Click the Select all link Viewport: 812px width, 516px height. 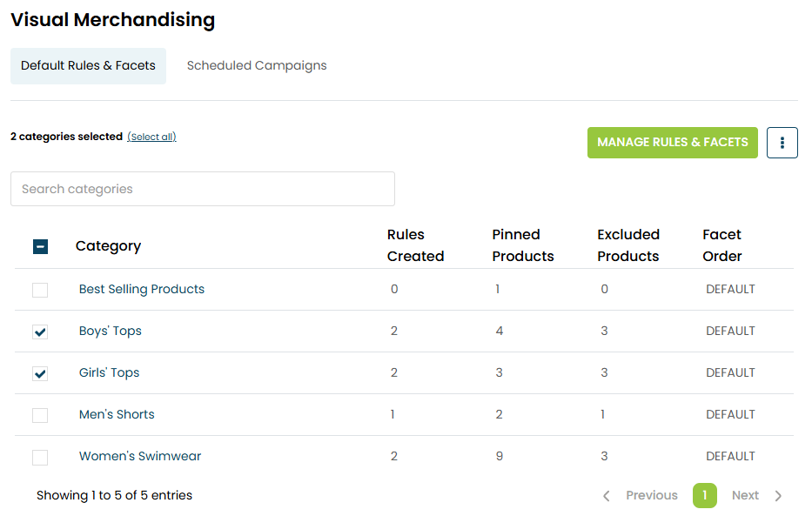(x=151, y=137)
